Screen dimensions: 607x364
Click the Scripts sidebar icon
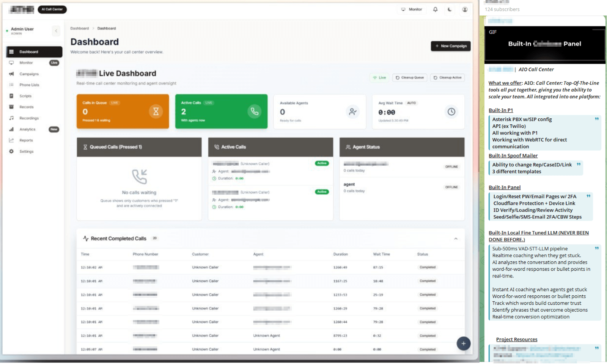(11, 96)
